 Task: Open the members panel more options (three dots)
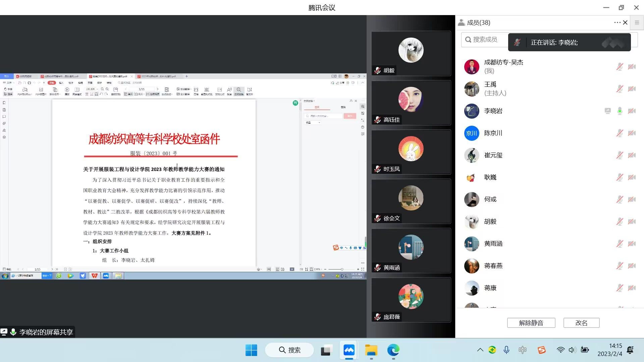[617, 22]
